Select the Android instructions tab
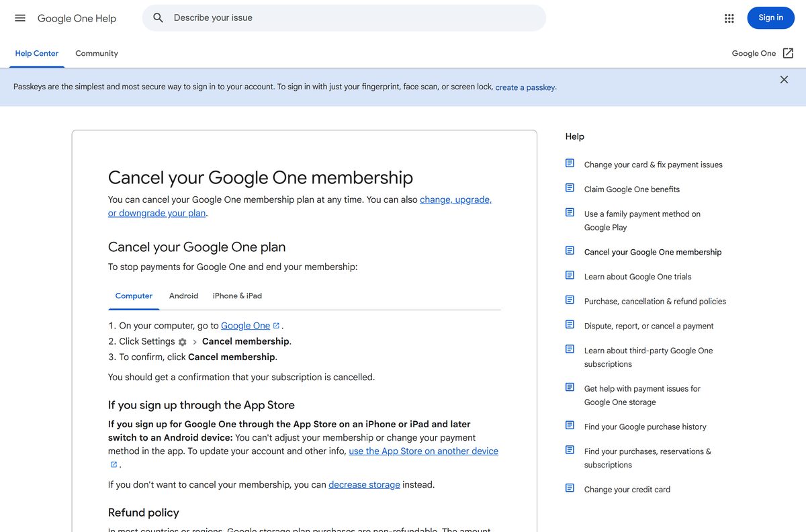The image size is (806, 532). (183, 296)
